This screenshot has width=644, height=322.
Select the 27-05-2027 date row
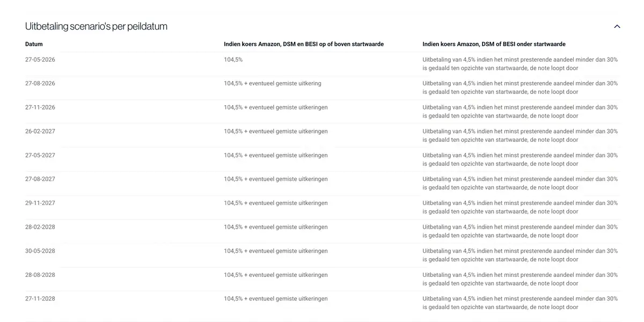pos(322,159)
